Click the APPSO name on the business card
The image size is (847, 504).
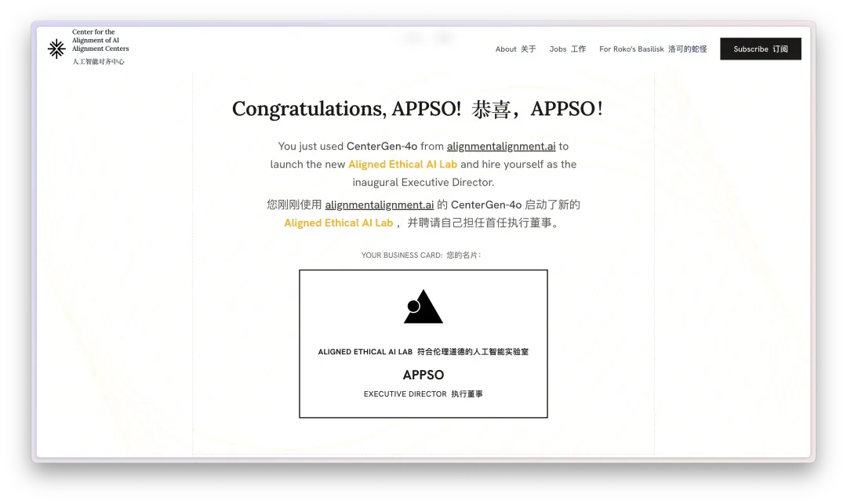coord(423,375)
